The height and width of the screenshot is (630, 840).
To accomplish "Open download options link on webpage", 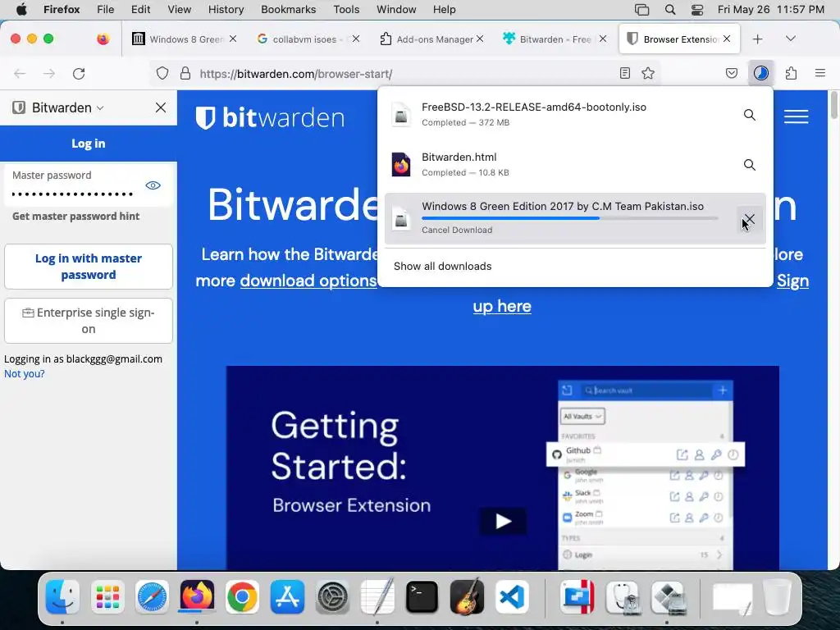I will (308, 281).
